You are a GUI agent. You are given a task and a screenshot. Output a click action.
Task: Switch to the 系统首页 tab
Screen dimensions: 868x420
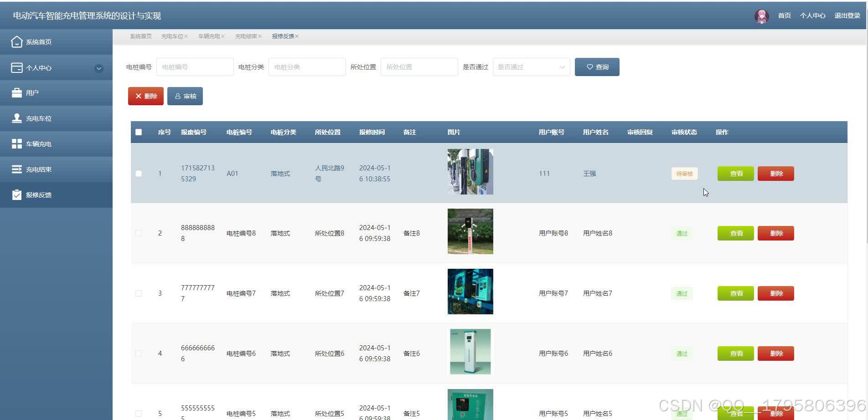point(141,36)
